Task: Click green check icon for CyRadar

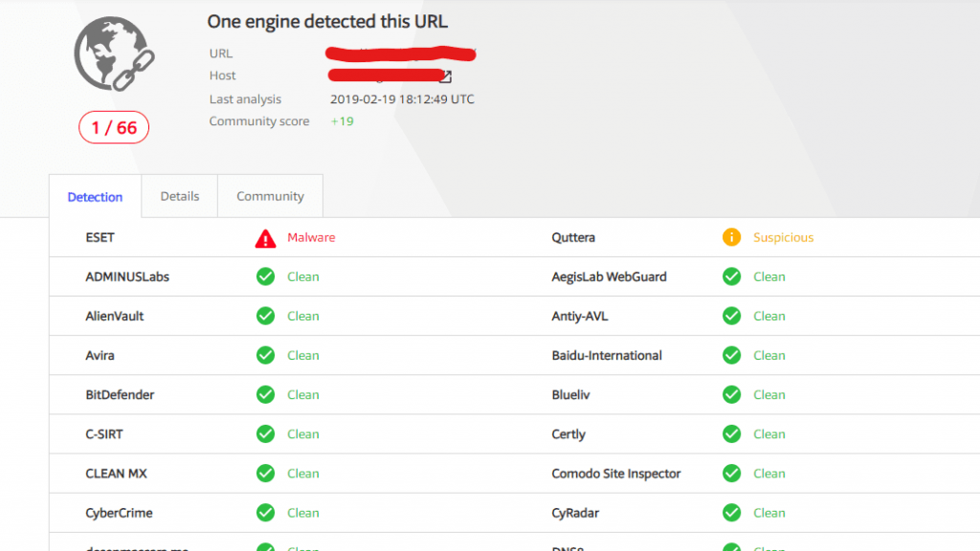Action: tap(731, 513)
